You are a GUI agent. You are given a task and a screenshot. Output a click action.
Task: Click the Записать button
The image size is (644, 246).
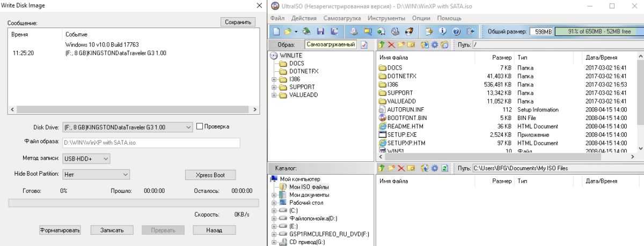click(x=112, y=230)
